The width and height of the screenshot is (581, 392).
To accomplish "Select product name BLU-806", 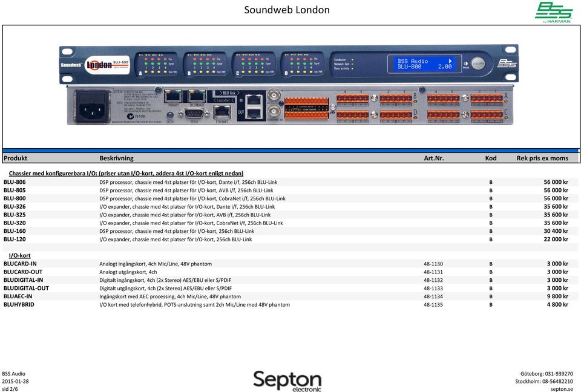I will coord(15,182).
